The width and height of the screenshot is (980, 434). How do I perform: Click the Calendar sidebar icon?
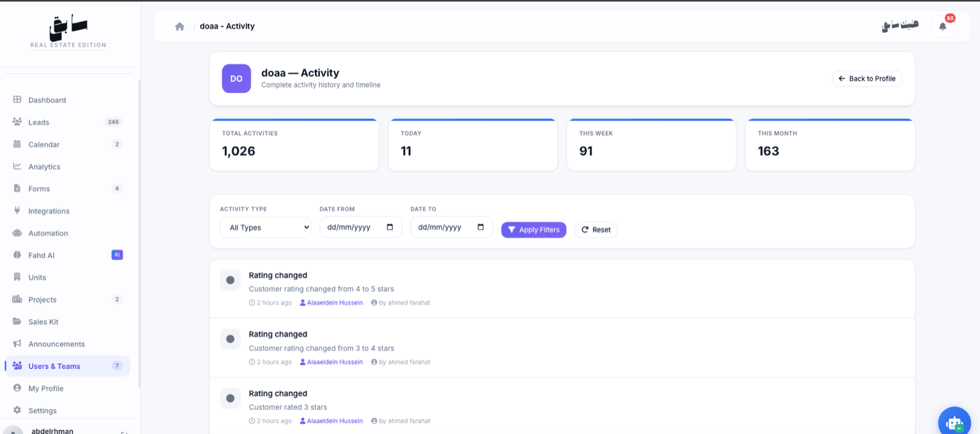point(17,144)
